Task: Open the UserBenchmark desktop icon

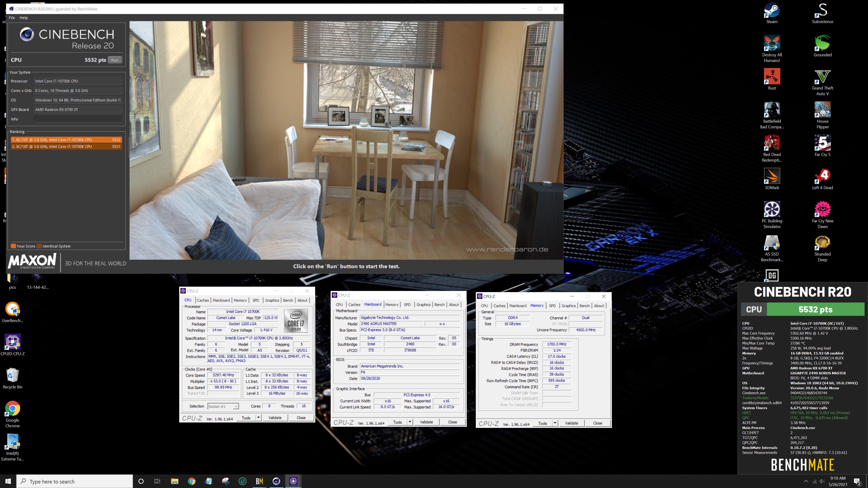Action: coord(12,312)
